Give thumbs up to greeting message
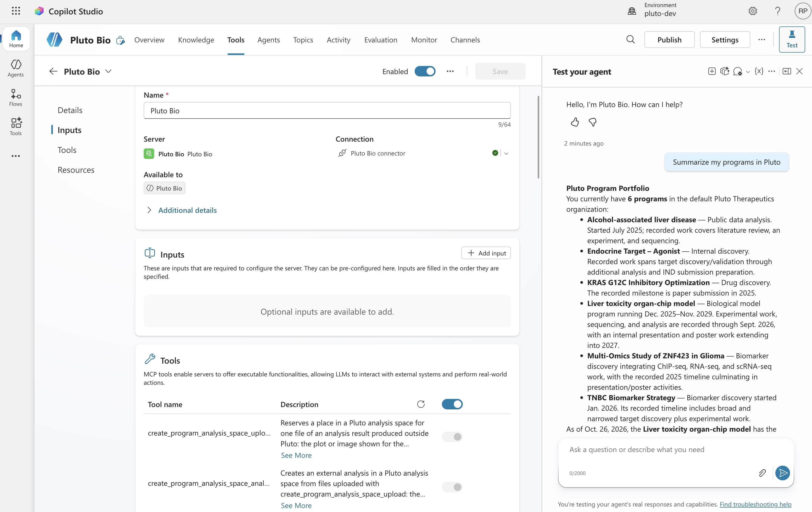The width and height of the screenshot is (812, 512). (575, 122)
